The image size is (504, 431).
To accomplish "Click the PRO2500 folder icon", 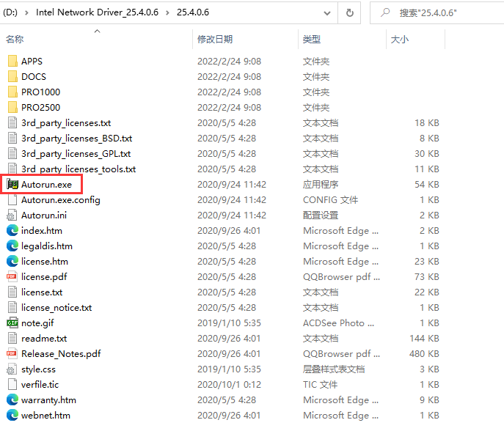I will pyautogui.click(x=12, y=108).
